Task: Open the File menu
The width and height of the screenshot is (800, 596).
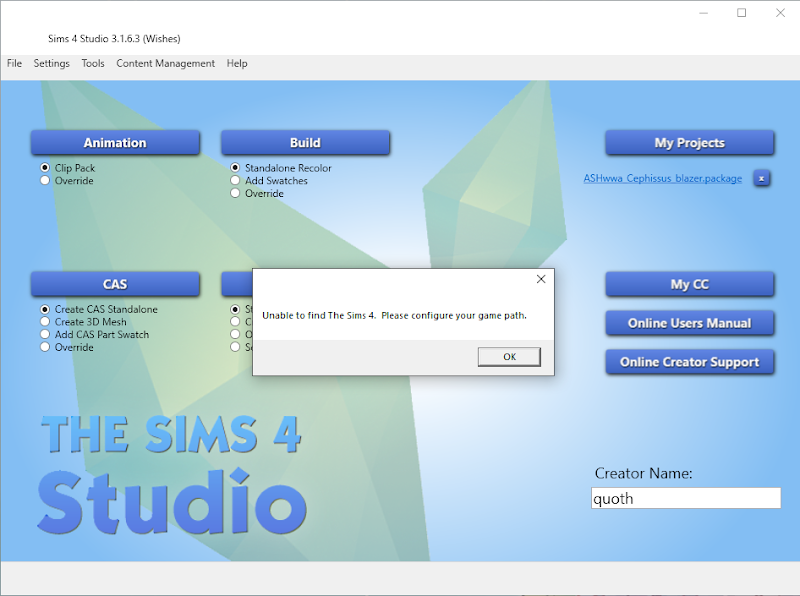Action: pos(14,63)
